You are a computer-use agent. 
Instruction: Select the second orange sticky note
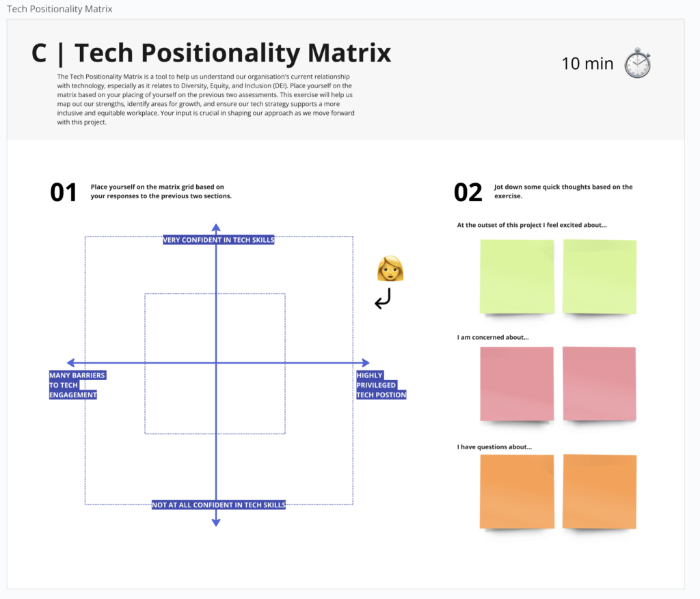pyautogui.click(x=600, y=492)
